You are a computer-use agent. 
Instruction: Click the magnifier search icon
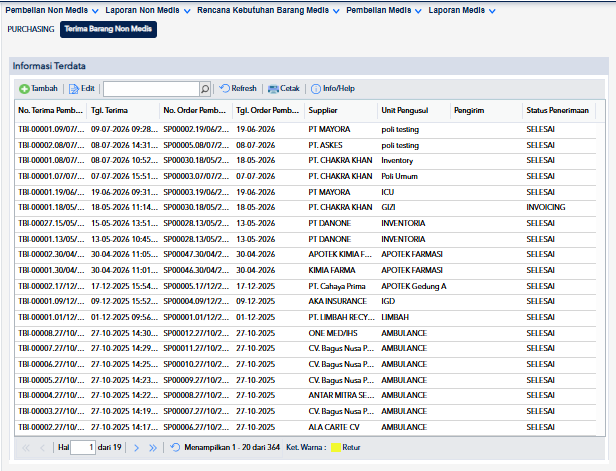click(205, 89)
